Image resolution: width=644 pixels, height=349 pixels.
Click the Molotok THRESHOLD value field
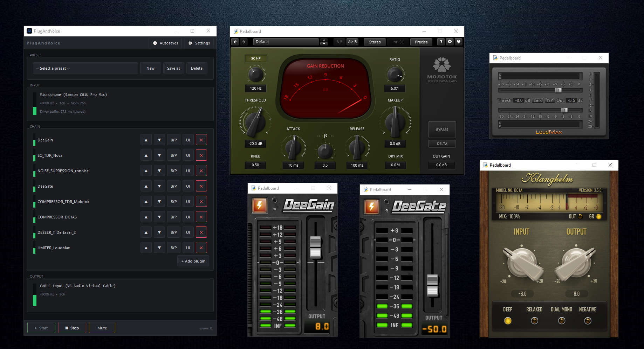(255, 144)
